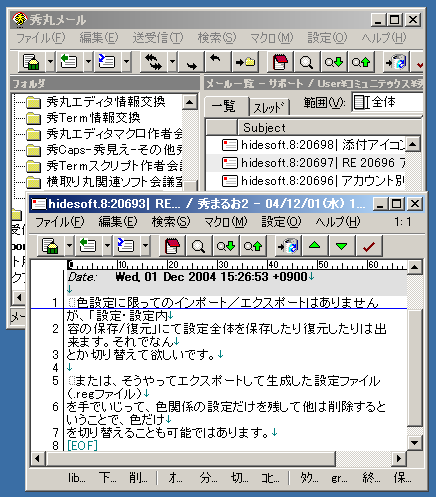Click reply icon in message window toolbar
436x497 pixels.
tap(88, 246)
